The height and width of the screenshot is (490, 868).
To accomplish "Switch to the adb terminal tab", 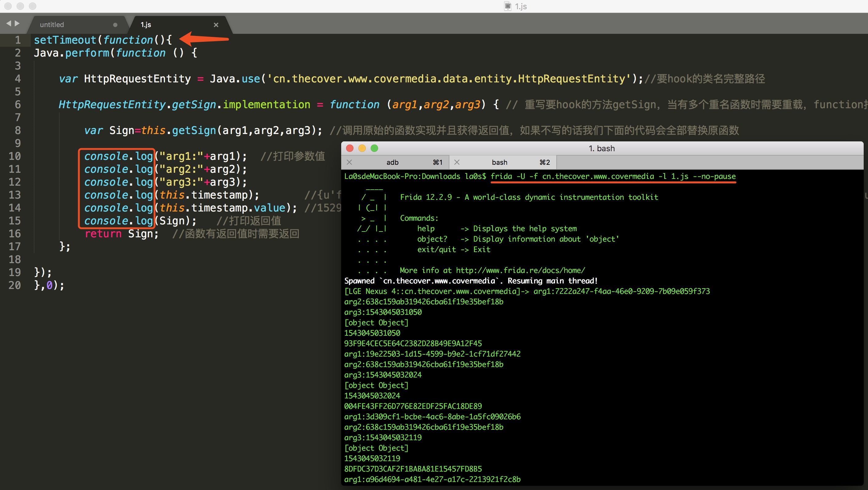I will 392,162.
